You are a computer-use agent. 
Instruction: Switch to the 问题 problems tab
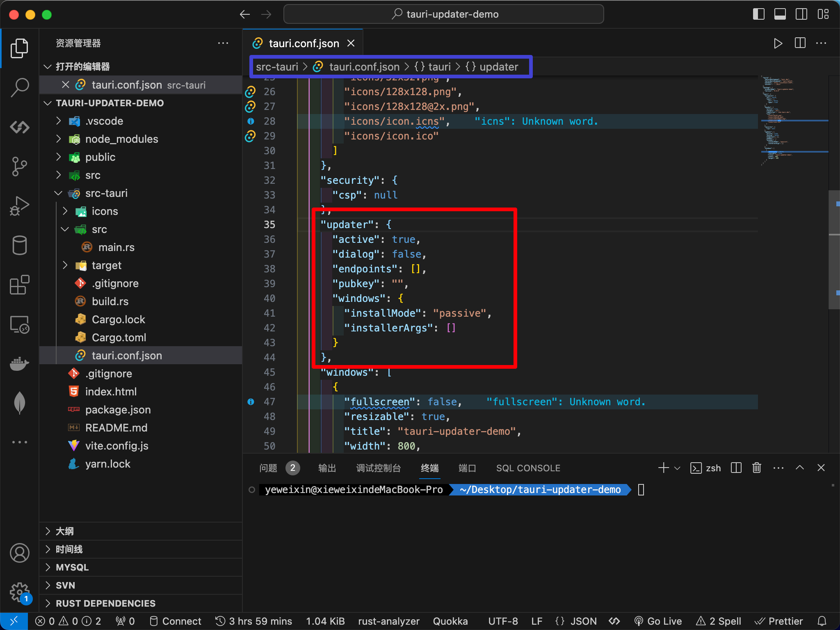268,468
